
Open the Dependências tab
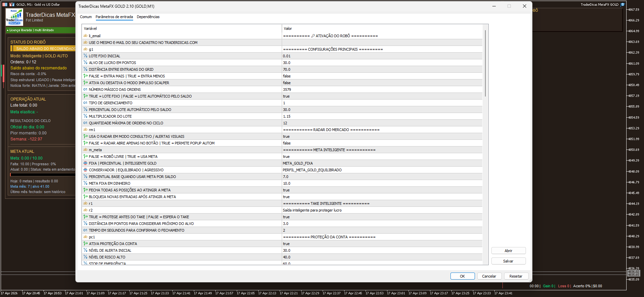tap(148, 17)
